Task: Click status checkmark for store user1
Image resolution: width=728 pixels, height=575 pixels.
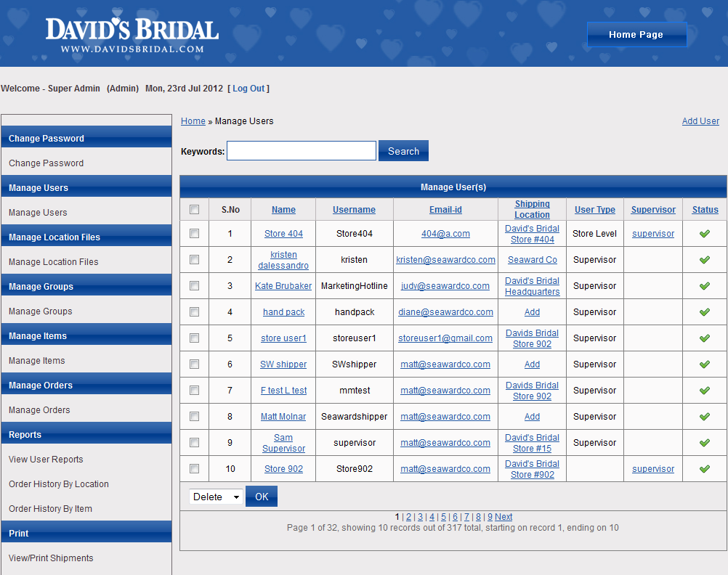Action: (704, 338)
